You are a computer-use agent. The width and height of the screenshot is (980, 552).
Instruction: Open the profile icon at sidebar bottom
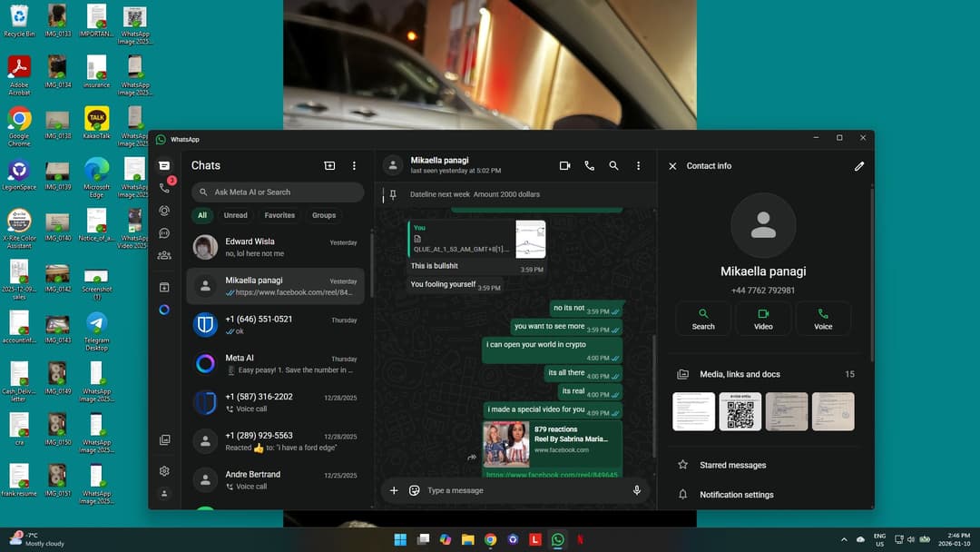pyautogui.click(x=164, y=494)
